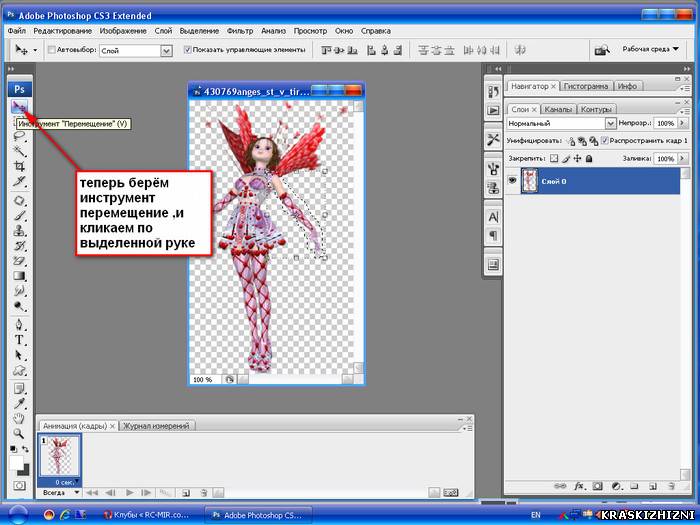Toggle Показать управляющие элементы checkbox

click(x=188, y=50)
